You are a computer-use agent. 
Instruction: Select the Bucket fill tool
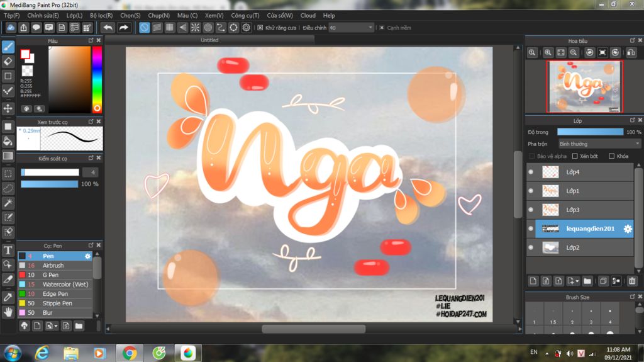8,142
